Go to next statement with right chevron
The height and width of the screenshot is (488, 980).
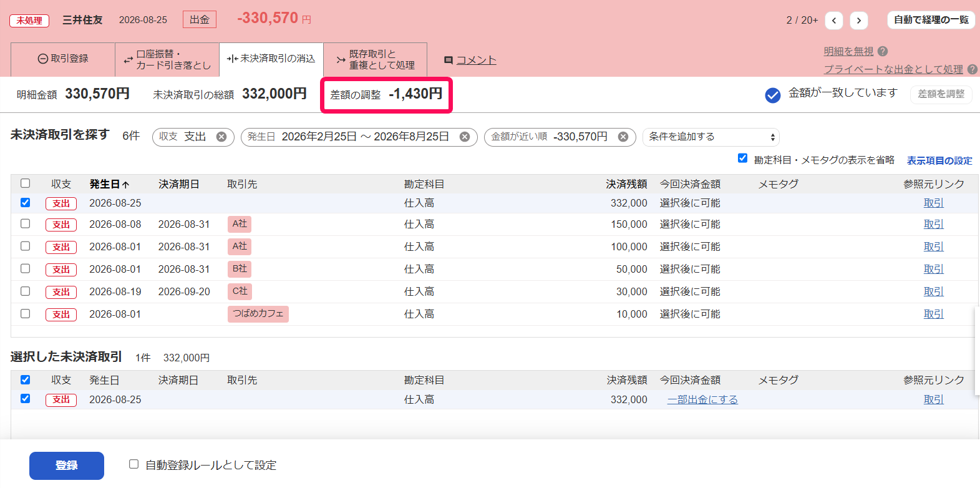(858, 21)
